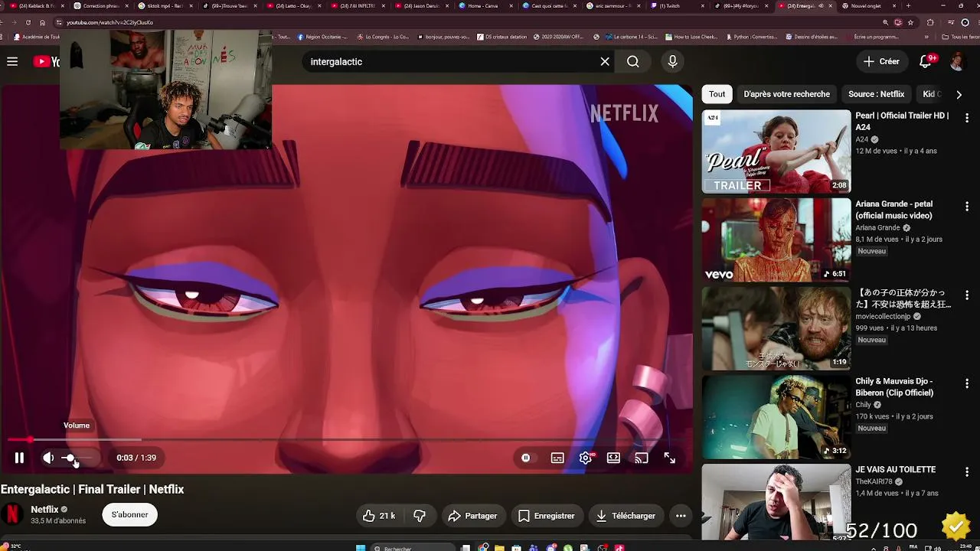The image size is (980, 551).
Task: Open the How to Lose Cheek bookmark
Action: (693, 37)
